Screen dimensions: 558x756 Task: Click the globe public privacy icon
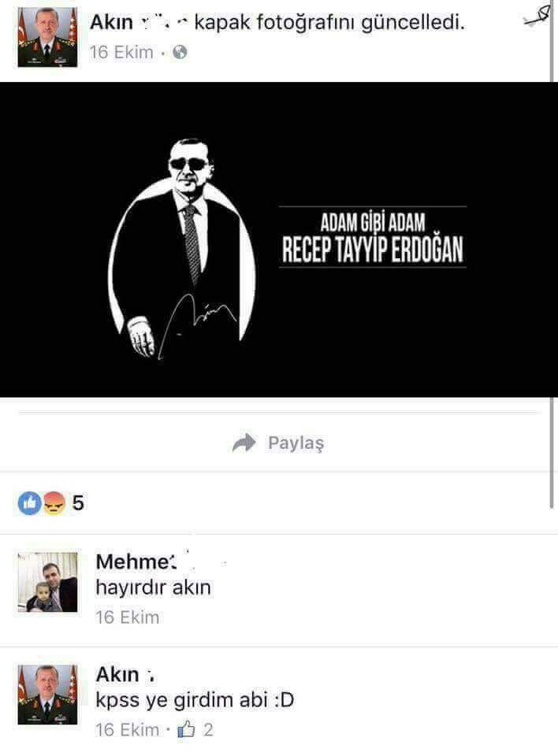pos(180,52)
